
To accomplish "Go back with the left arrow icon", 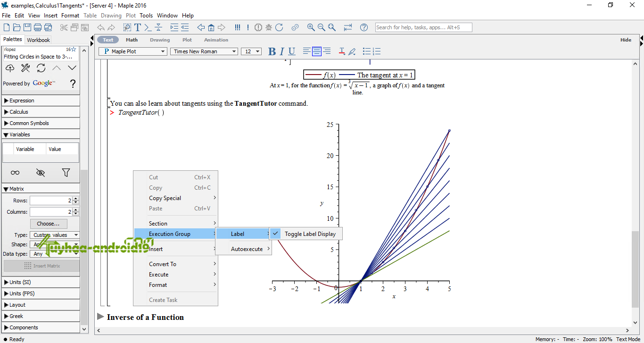I will point(201,27).
